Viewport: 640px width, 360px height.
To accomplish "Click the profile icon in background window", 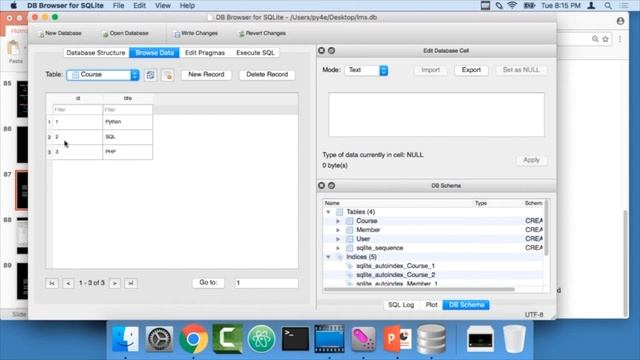I will coord(620,21).
